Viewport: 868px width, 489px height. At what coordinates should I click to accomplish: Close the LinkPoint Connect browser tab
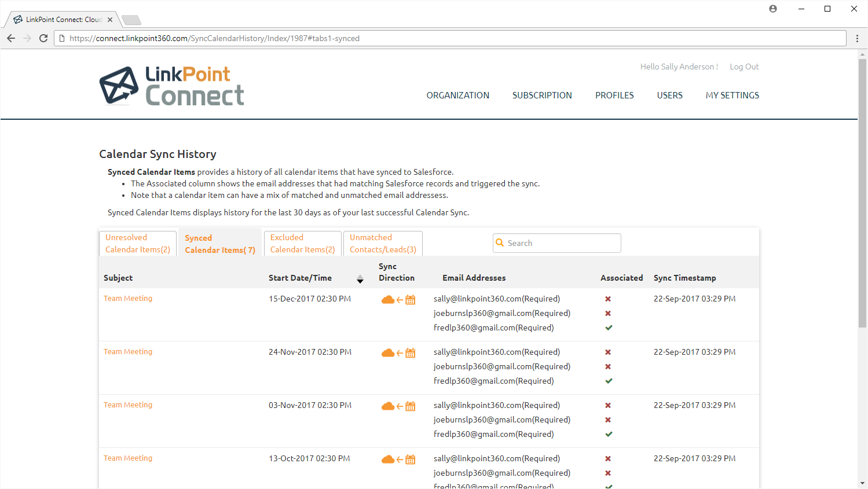[x=110, y=20]
